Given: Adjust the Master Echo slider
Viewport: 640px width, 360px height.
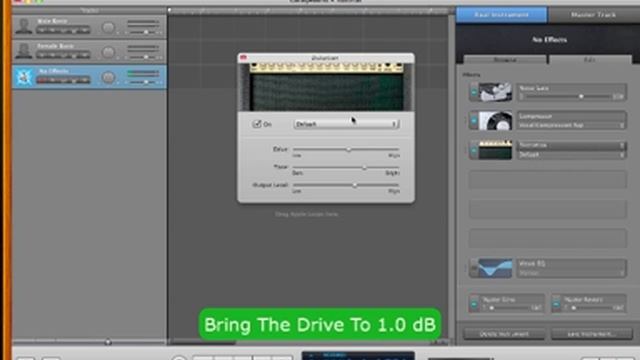Looking at the screenshot, I should click(x=492, y=308).
